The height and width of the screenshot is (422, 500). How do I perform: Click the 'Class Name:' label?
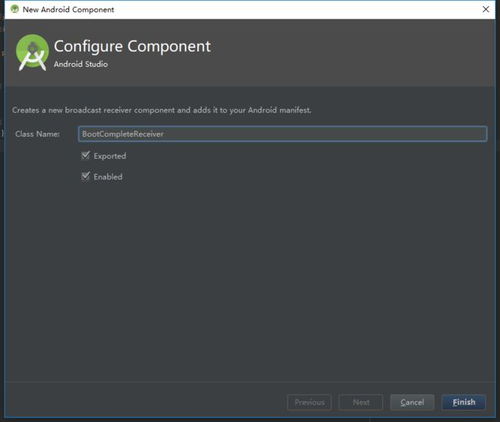[x=37, y=134]
